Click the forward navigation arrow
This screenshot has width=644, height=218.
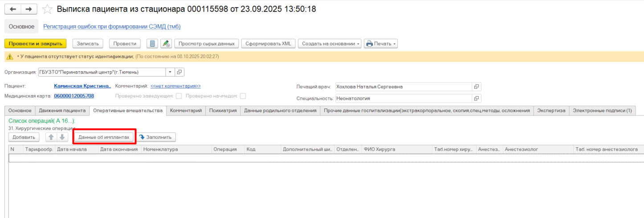pos(29,9)
